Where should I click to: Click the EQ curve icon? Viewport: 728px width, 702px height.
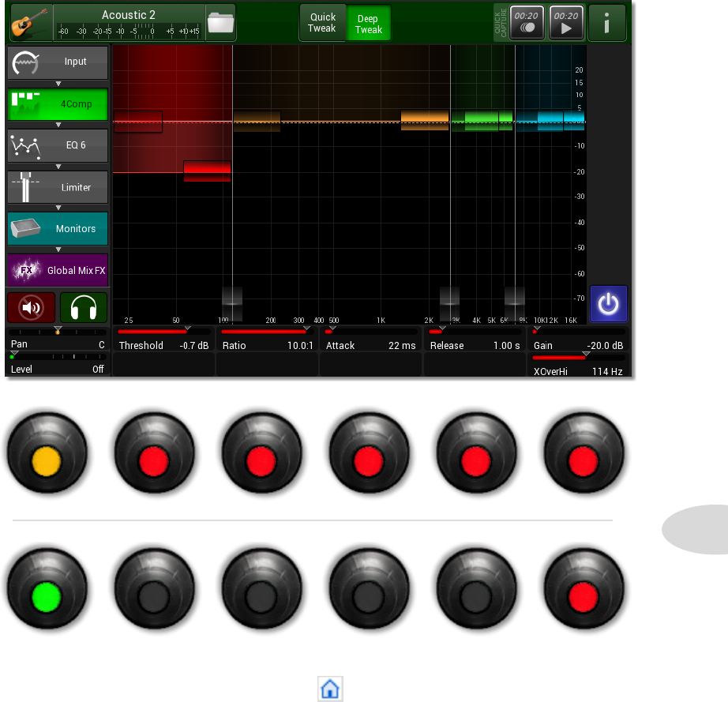point(25,146)
